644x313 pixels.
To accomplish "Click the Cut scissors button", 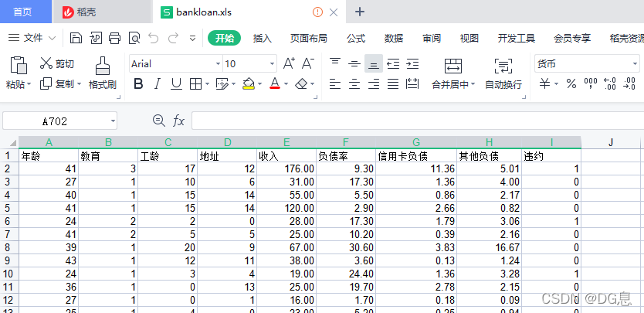I will coord(56,63).
